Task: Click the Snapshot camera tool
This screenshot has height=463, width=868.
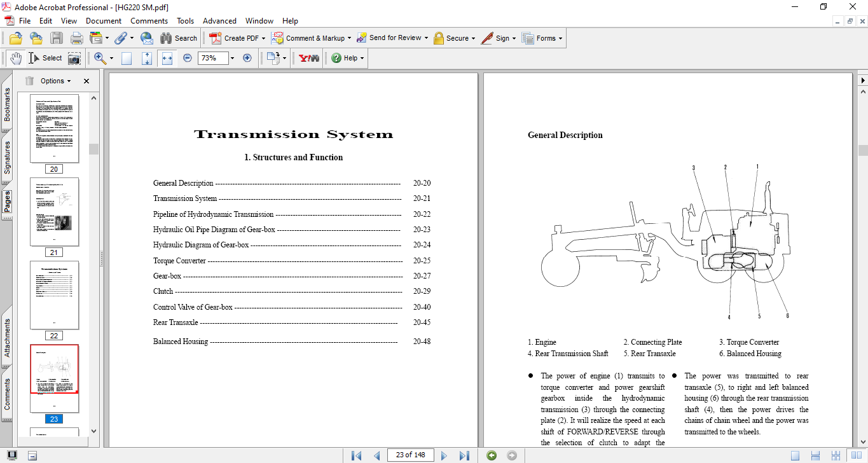Action: pyautogui.click(x=74, y=58)
